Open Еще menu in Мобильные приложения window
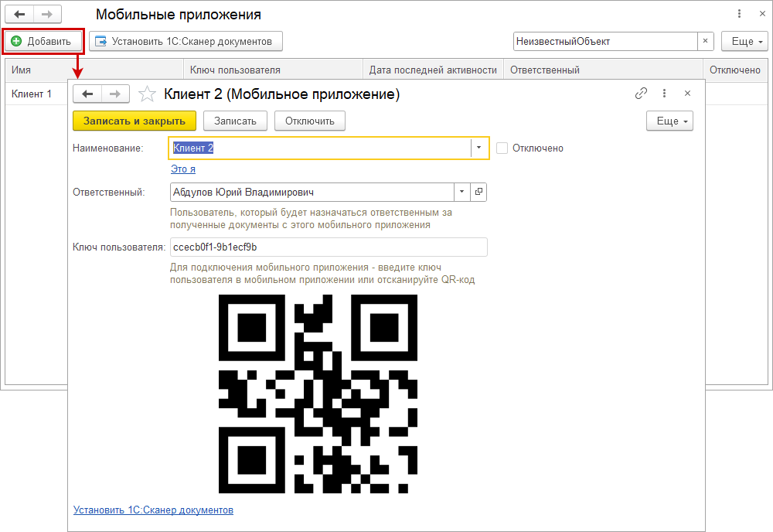 click(x=744, y=42)
